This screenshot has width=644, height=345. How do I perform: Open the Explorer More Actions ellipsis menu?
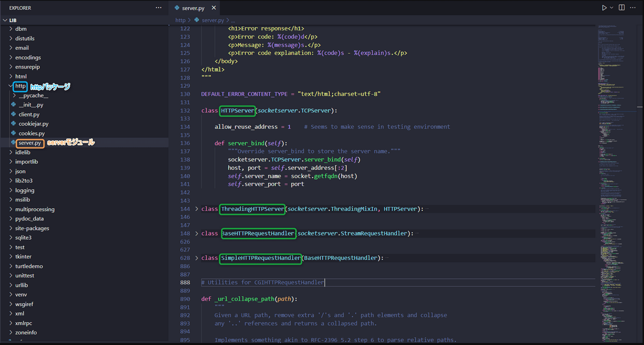click(x=158, y=8)
